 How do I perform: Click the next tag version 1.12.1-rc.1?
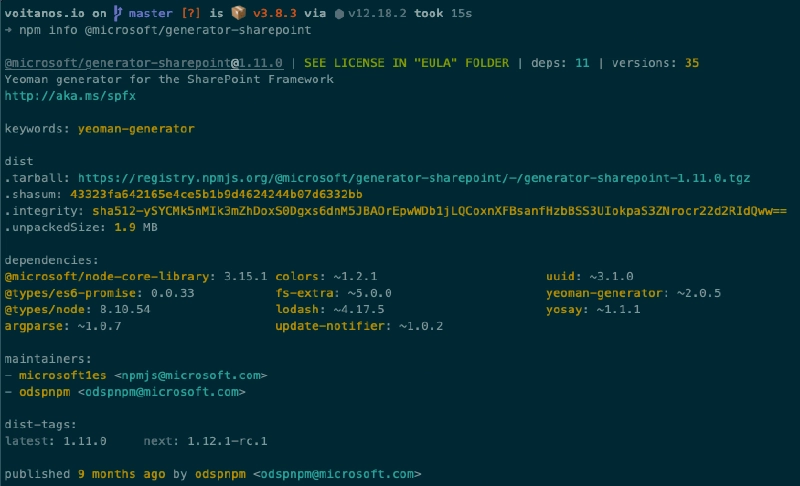click(x=227, y=441)
